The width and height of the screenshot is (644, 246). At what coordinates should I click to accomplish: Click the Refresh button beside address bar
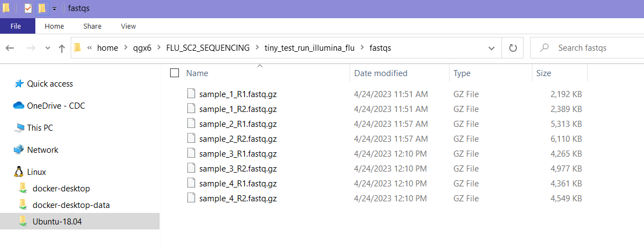click(513, 48)
